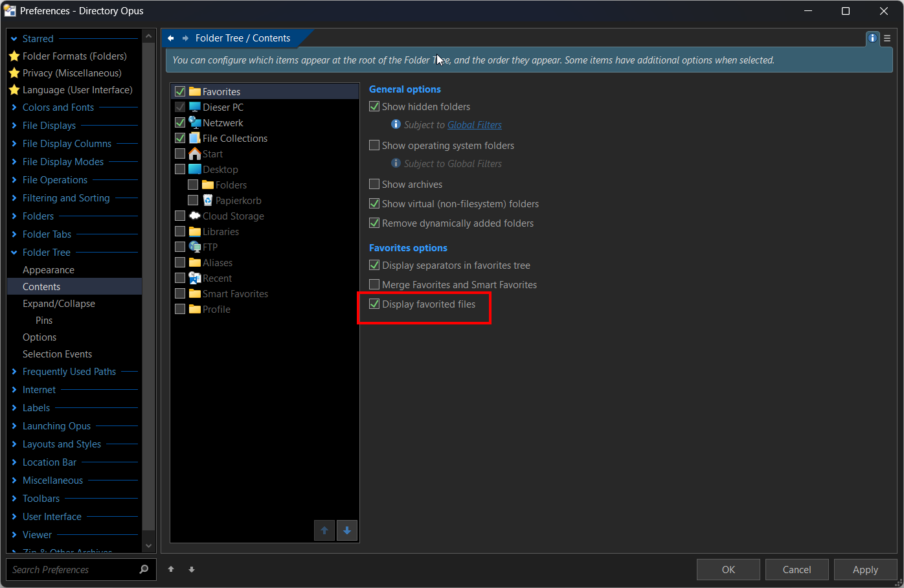Image resolution: width=904 pixels, height=588 pixels.
Task: Click the OK button
Action: pyautogui.click(x=729, y=570)
